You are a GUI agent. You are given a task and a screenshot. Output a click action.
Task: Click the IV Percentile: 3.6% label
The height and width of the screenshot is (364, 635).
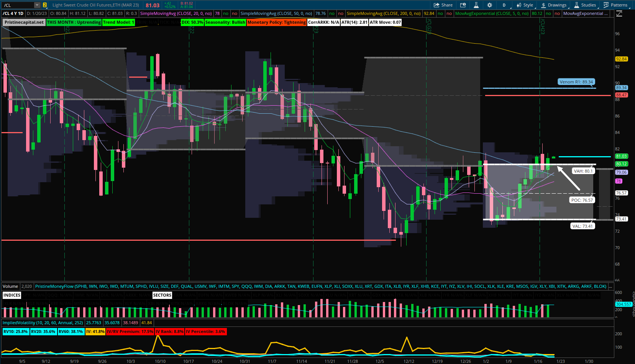coord(206,331)
